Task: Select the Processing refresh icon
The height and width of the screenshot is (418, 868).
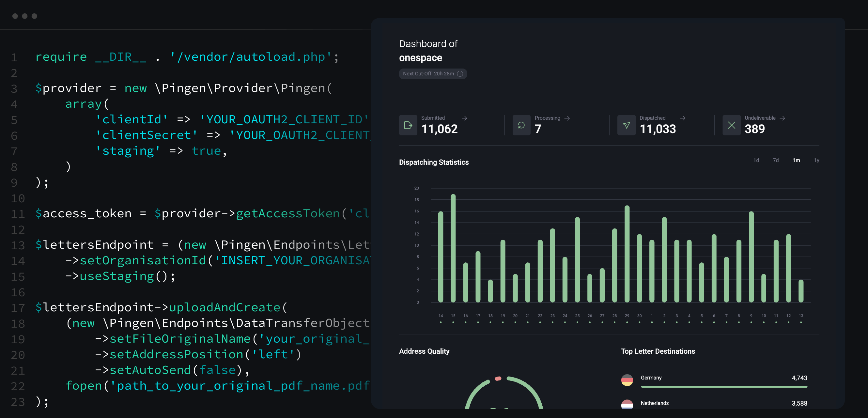Action: (x=521, y=125)
